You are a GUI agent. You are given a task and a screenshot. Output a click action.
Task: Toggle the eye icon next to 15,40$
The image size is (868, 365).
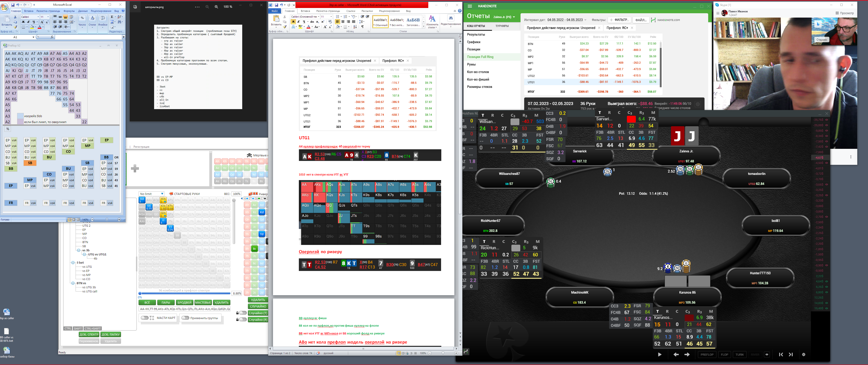pyautogui.click(x=826, y=308)
